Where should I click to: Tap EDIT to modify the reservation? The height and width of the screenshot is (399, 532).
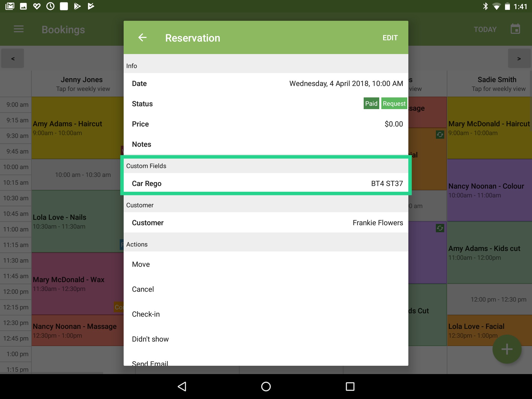[390, 38]
